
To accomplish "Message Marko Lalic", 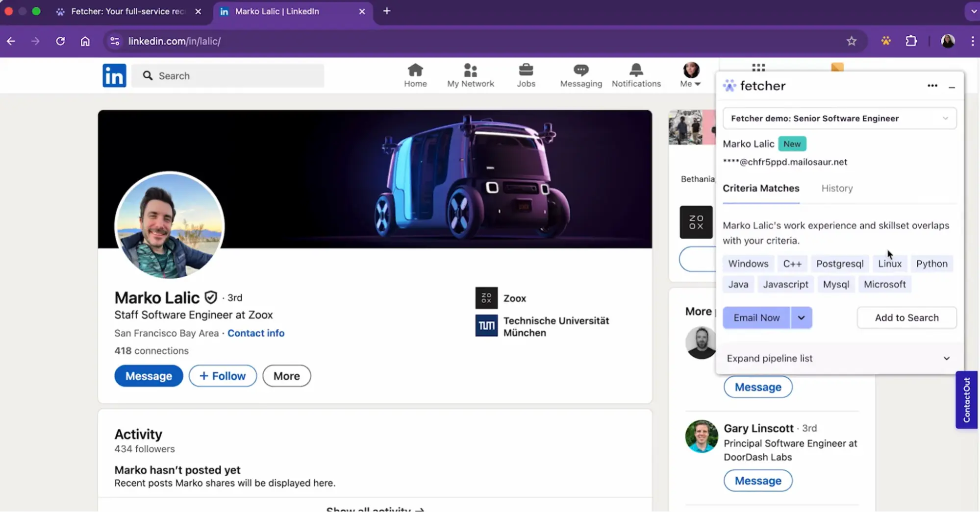I will pos(149,376).
